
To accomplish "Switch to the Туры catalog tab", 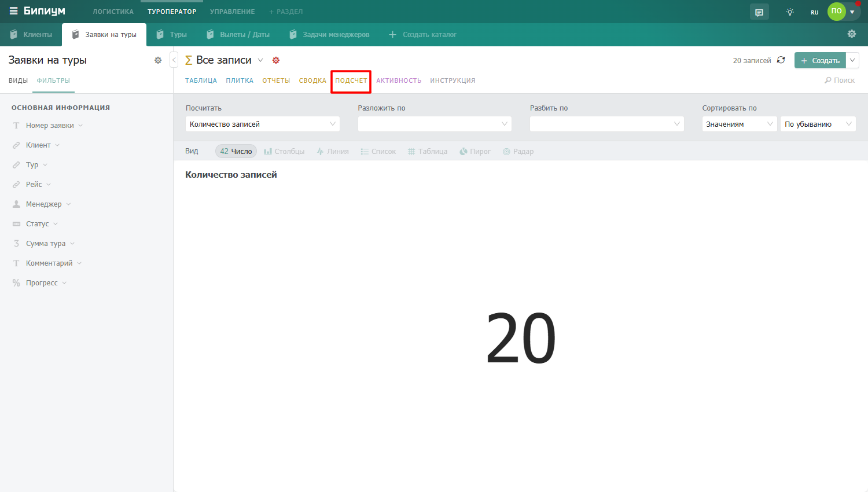I will tap(171, 35).
